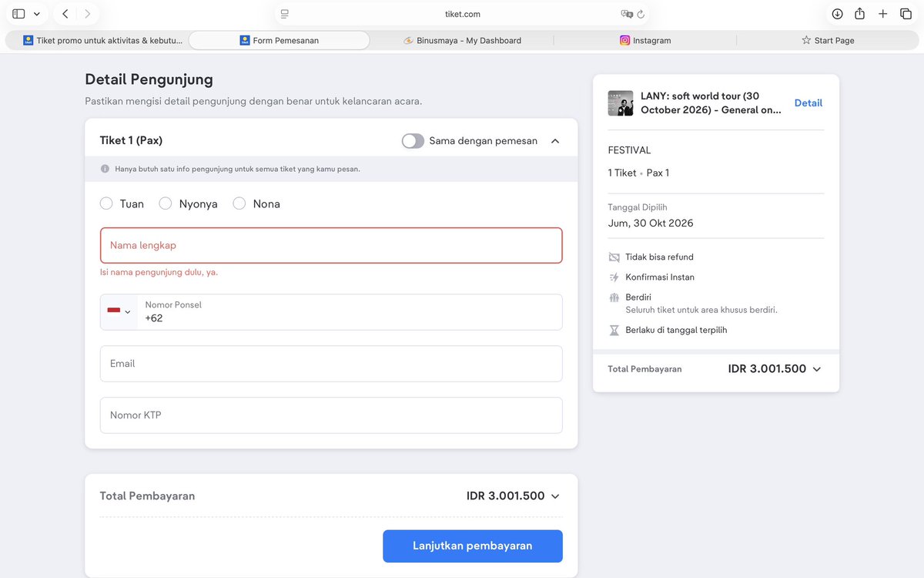Show the tab overview icon
Viewport: 924px width, 578px height.
[906, 14]
